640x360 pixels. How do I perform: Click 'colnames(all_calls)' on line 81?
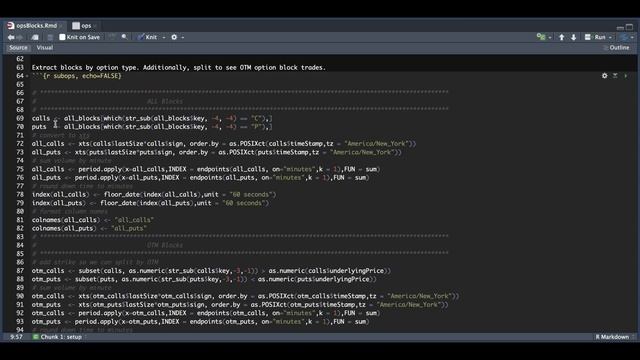coord(66,220)
